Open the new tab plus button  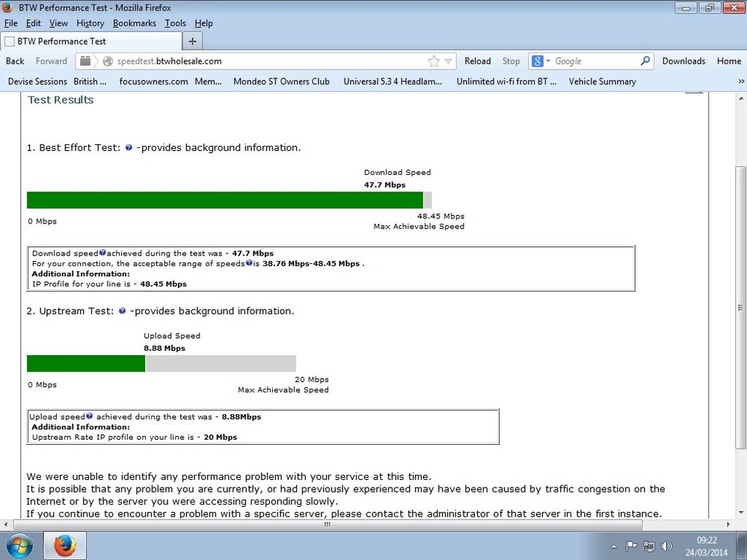(x=192, y=41)
